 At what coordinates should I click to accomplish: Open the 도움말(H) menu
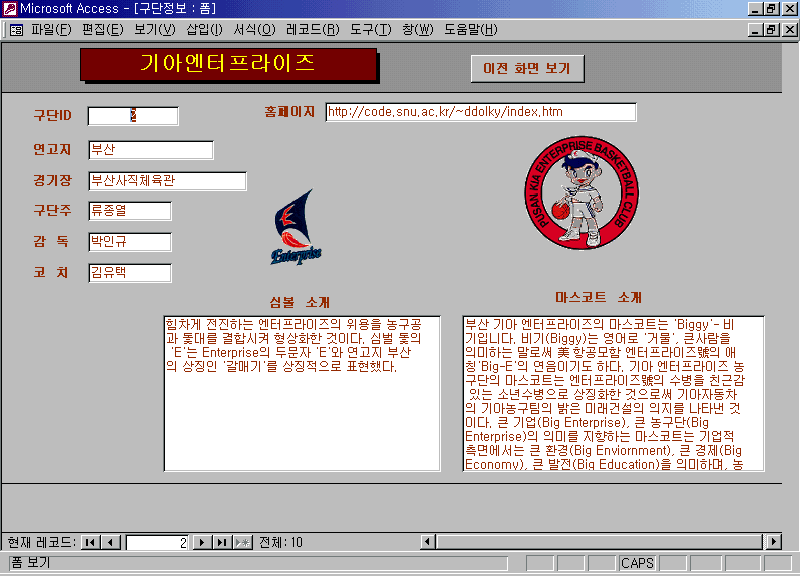coord(470,30)
